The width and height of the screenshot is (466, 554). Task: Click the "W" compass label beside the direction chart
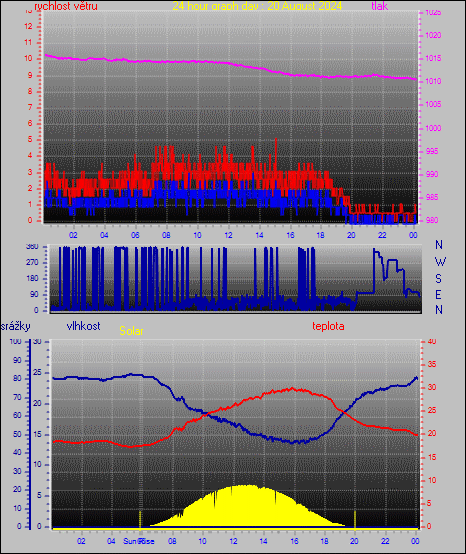coord(440,262)
